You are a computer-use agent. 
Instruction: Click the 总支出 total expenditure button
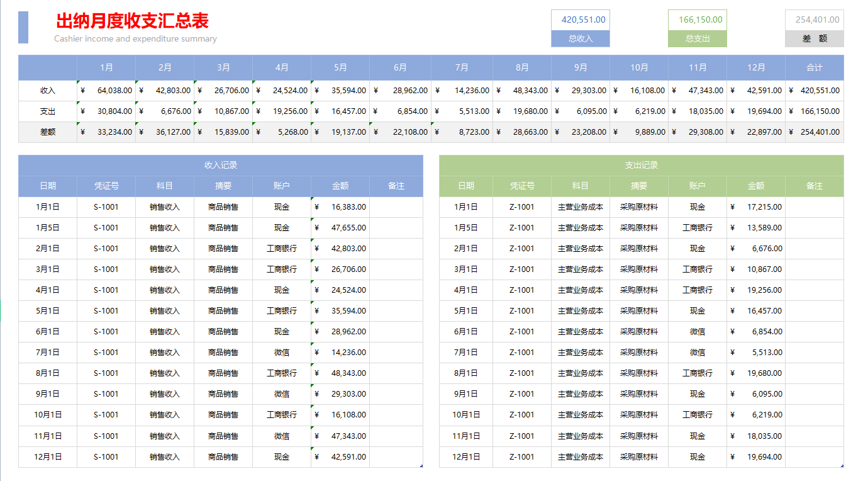coord(696,38)
